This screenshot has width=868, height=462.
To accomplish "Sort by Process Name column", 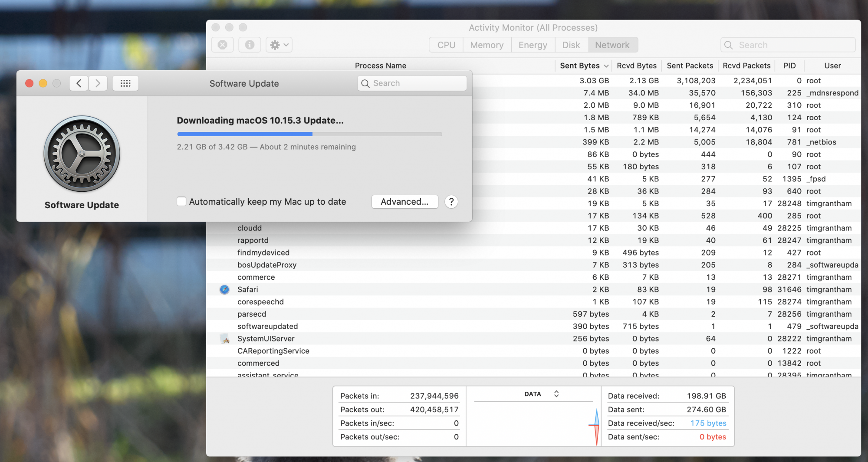I will click(x=381, y=66).
